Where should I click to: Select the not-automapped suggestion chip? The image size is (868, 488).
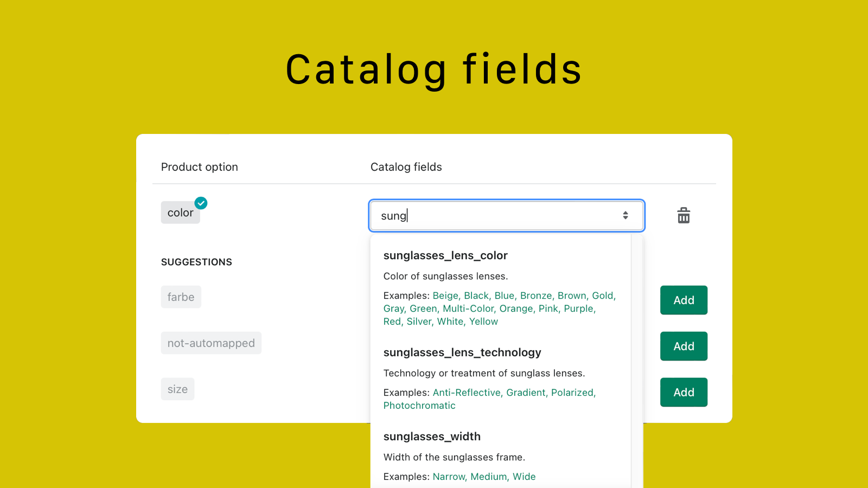pyautogui.click(x=211, y=343)
